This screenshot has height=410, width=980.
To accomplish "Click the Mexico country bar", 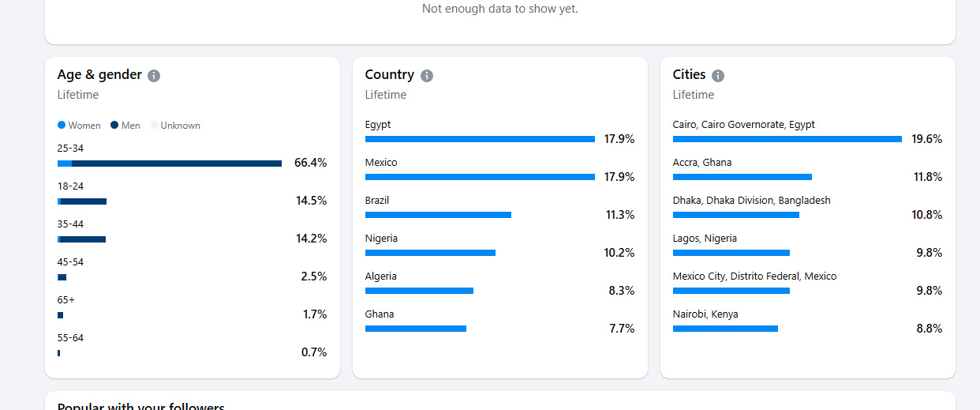I will (480, 177).
